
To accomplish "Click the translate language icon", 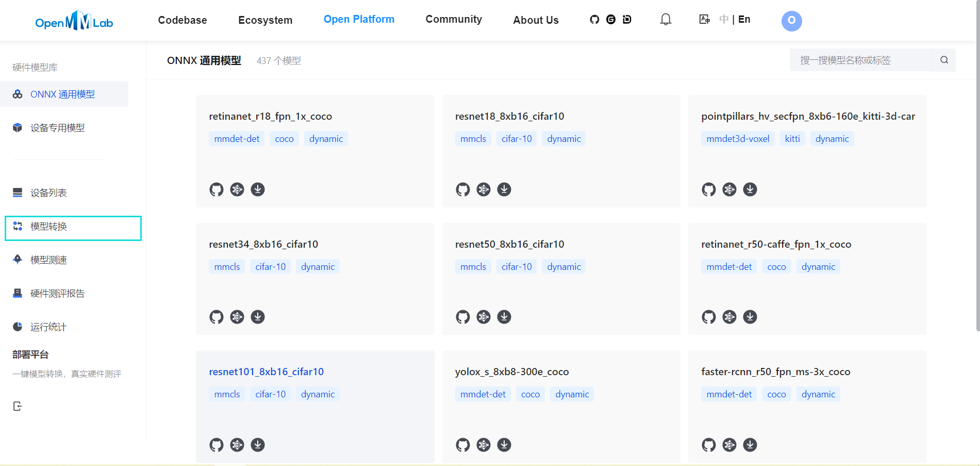I will pos(704,20).
